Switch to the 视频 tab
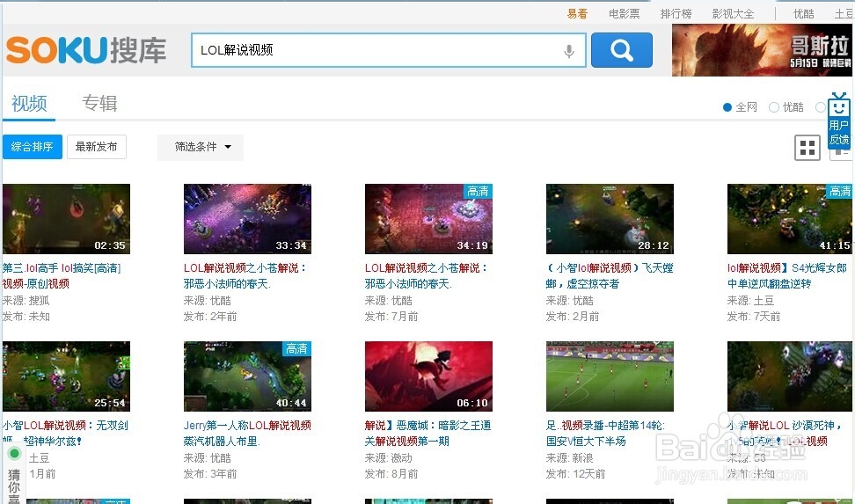The image size is (855, 504). click(29, 104)
